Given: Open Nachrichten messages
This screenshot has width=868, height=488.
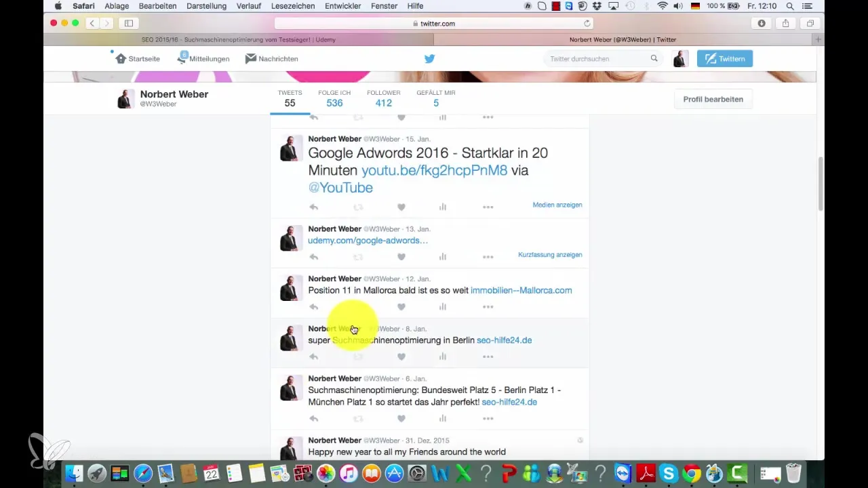Looking at the screenshot, I should tap(271, 59).
